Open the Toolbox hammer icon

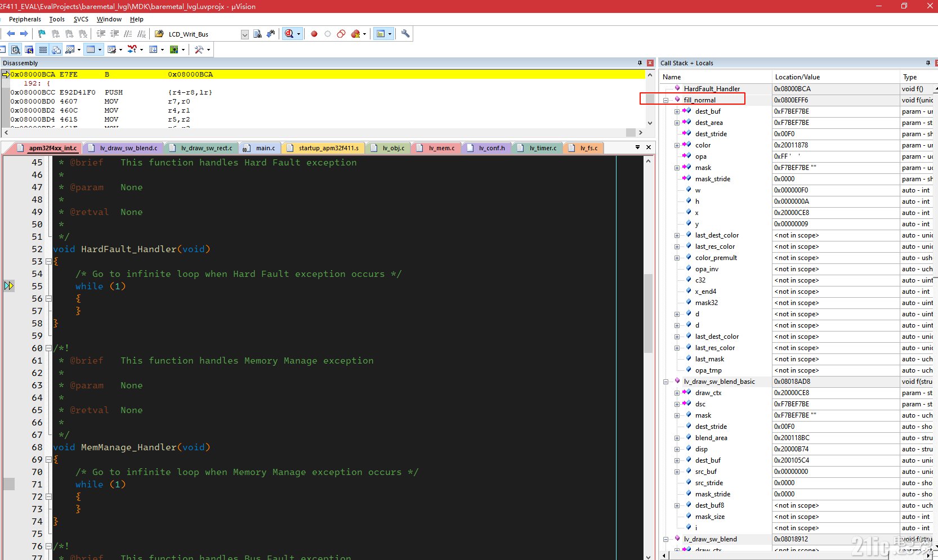click(199, 50)
